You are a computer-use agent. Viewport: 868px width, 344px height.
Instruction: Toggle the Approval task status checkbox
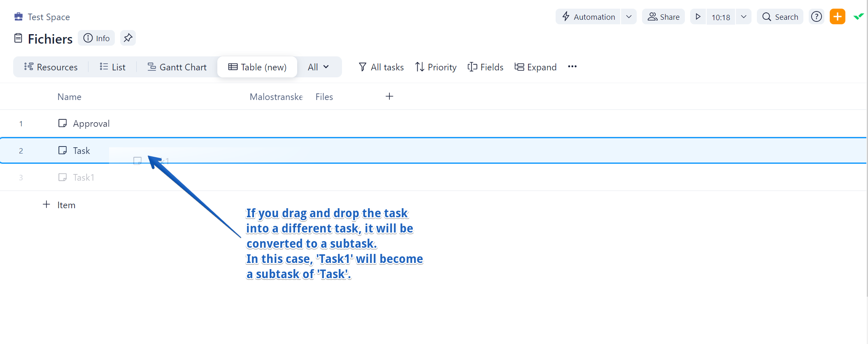pos(63,123)
